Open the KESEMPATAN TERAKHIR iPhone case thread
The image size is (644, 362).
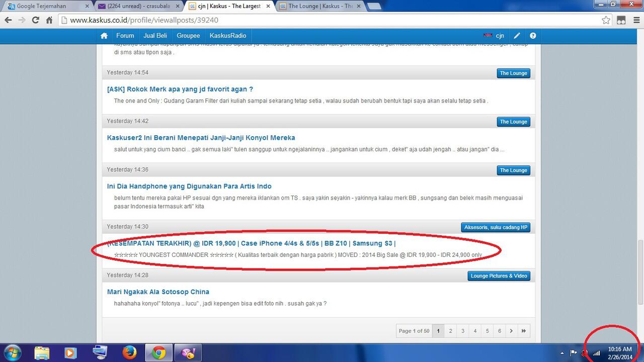coord(252,243)
